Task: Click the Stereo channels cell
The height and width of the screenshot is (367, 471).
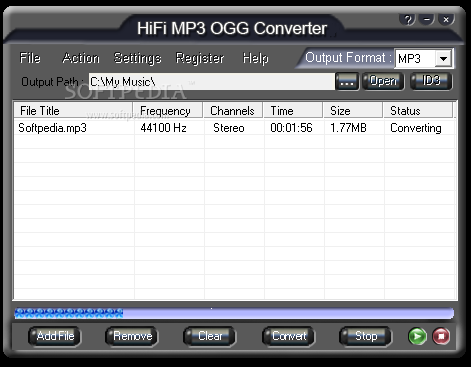Action: point(229,128)
